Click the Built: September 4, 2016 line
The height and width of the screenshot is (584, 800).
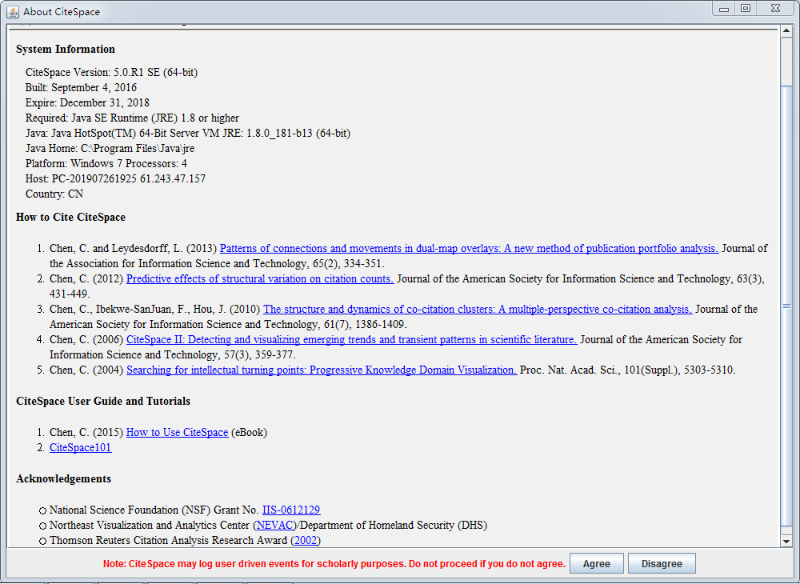pyautogui.click(x=81, y=88)
